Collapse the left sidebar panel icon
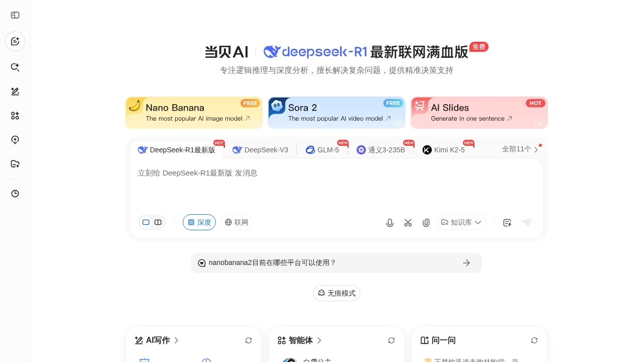 (x=15, y=15)
